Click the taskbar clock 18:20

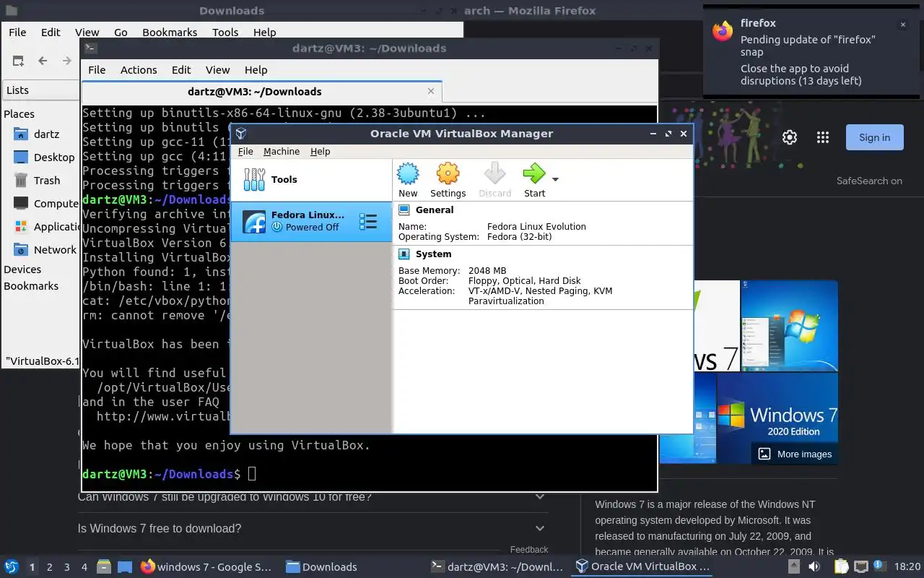[x=907, y=567]
